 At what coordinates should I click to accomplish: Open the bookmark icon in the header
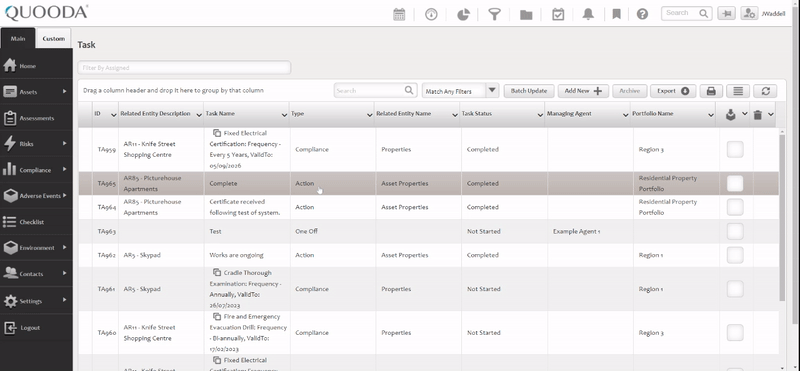pos(616,14)
